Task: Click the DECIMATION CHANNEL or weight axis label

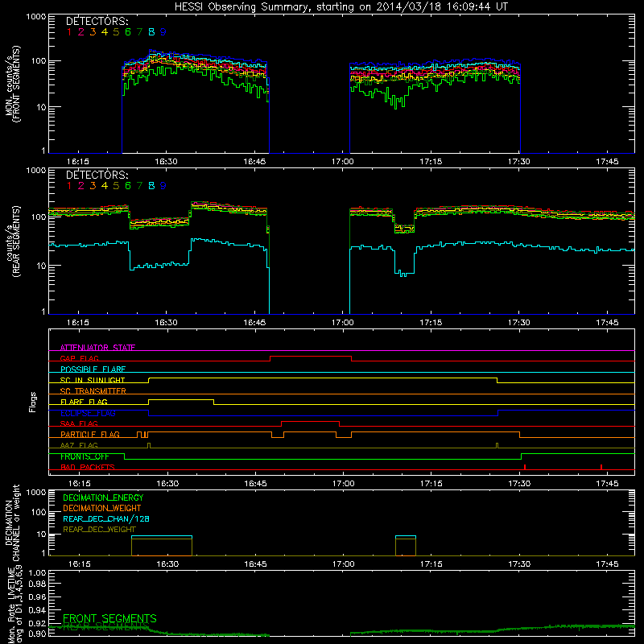Action: pyautogui.click(x=12, y=522)
